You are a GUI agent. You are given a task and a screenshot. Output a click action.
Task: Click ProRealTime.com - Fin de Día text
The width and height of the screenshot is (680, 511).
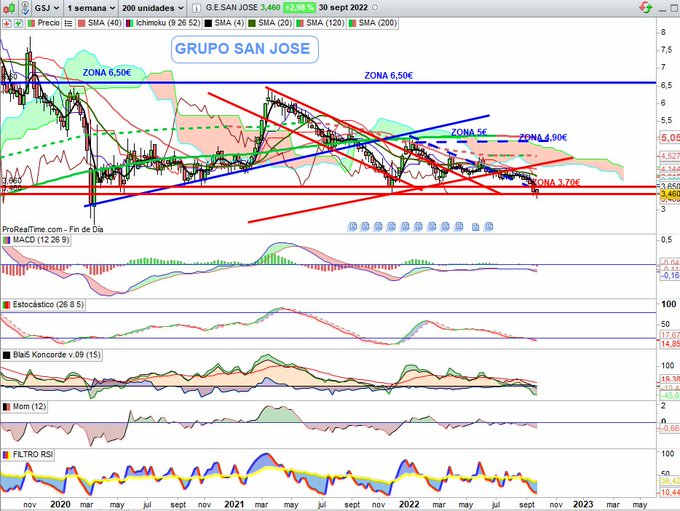click(x=53, y=229)
